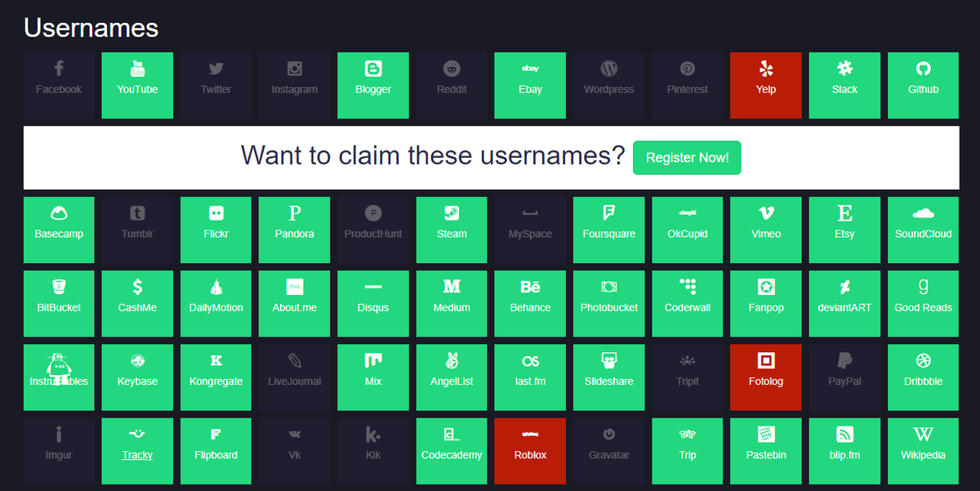Select the Instructables robot tile
The image size is (980, 491).
coord(59,377)
